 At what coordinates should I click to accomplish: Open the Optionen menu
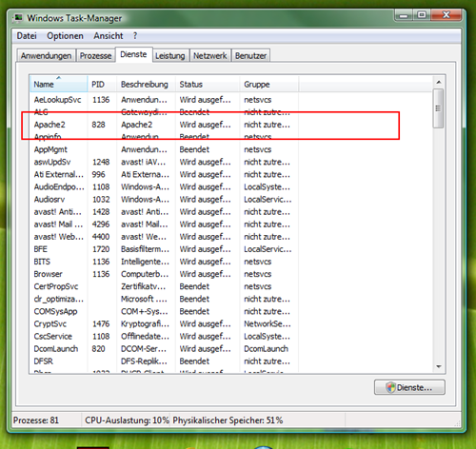(x=65, y=36)
